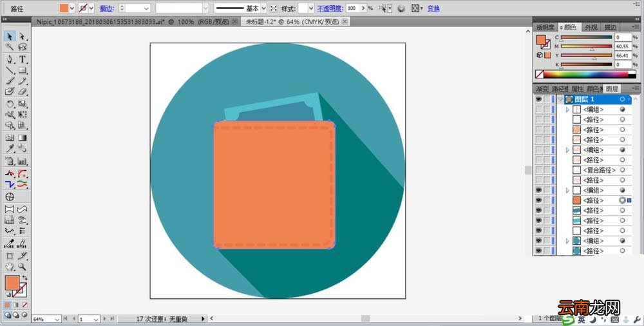Select the Column Graph tool
The image size is (644, 326).
(22, 161)
